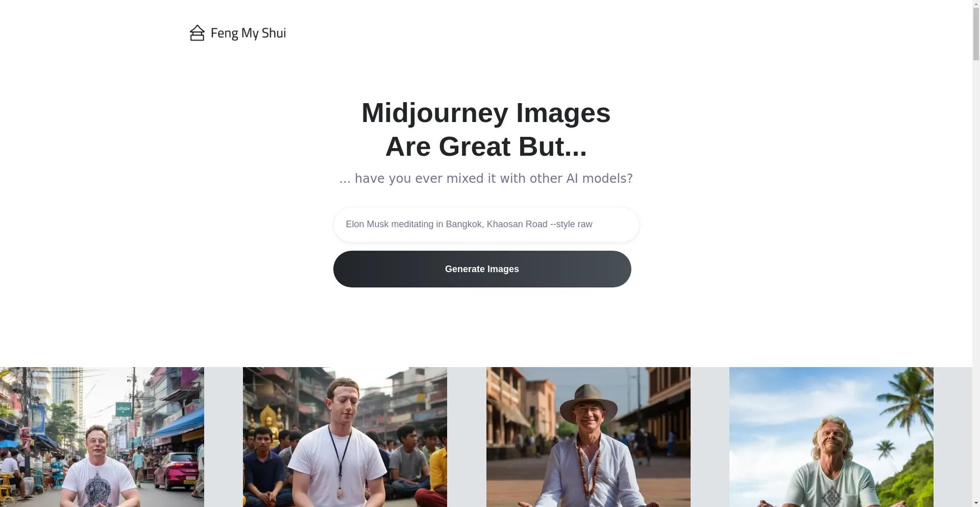
Task: Click the 'Midjourney Images Are Great But...' heading
Action: coord(486,130)
